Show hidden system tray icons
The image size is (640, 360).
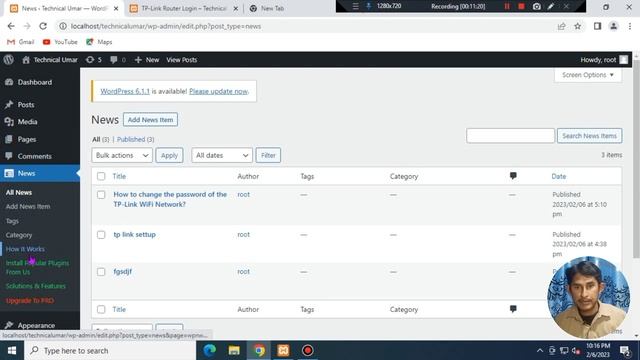click(540, 351)
